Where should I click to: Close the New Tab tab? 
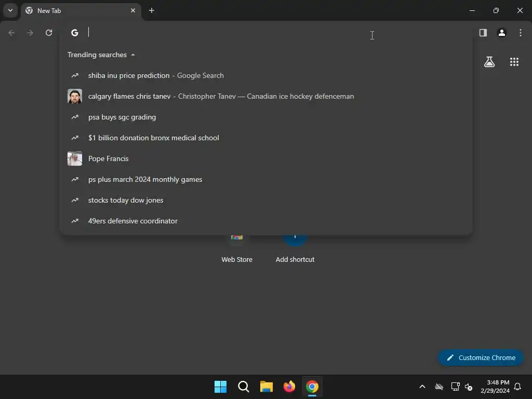point(133,10)
